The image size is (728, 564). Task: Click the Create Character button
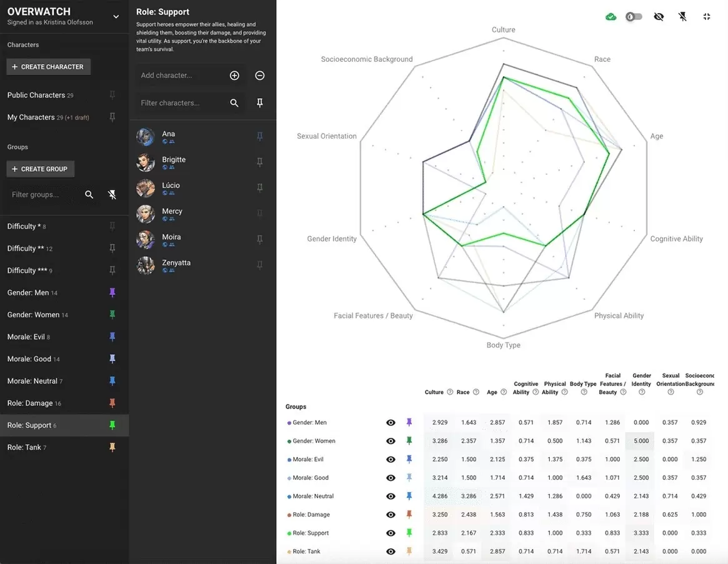(48, 67)
